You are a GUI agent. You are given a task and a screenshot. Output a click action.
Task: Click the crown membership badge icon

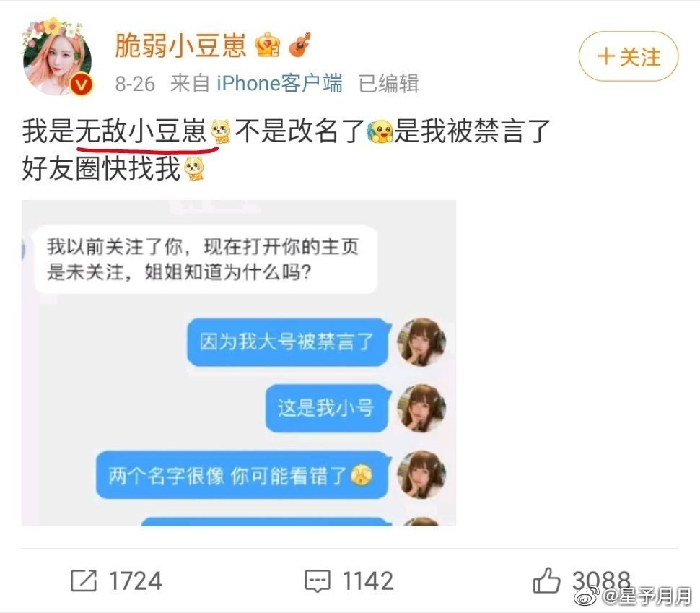coord(267,45)
